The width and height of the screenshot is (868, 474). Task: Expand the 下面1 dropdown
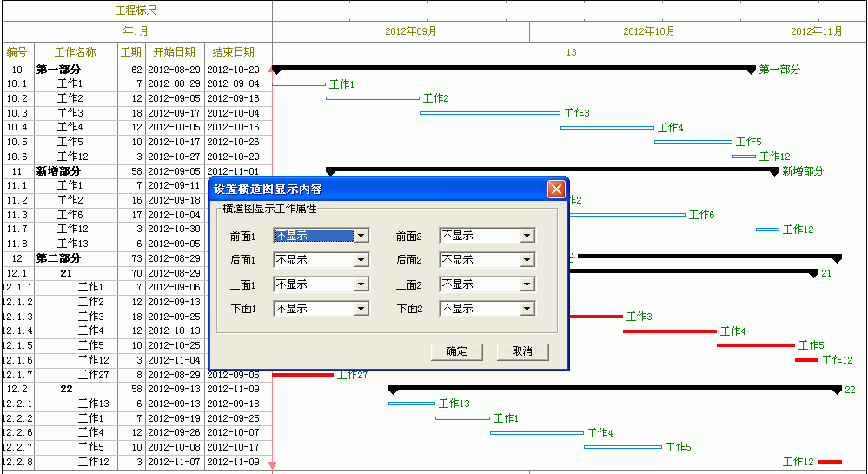pos(361,309)
